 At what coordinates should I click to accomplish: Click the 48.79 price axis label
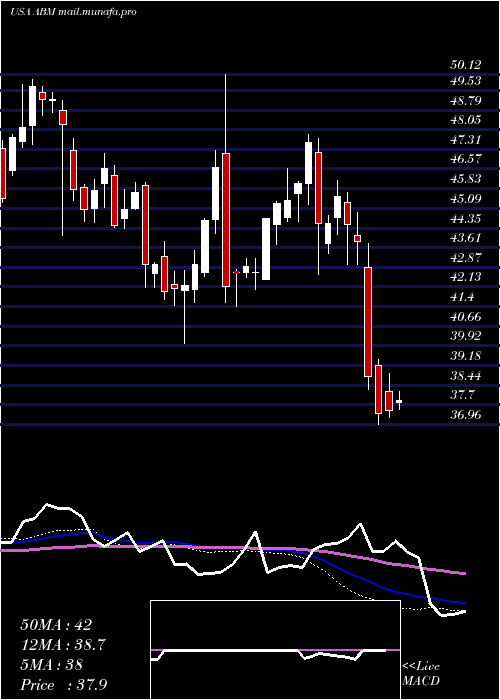pos(466,100)
